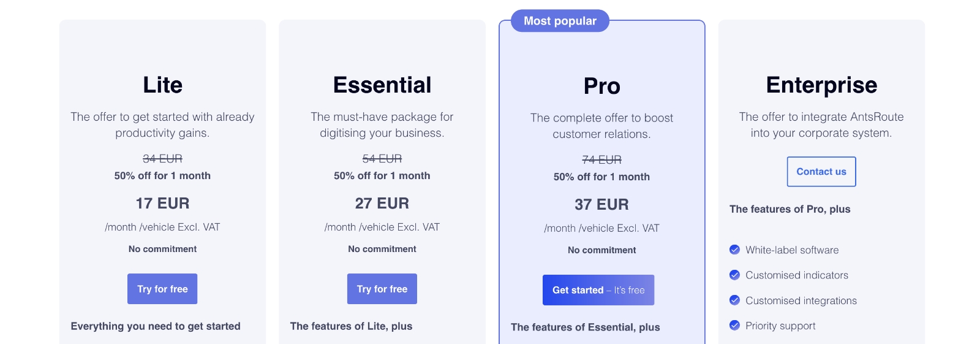Image resolution: width=980 pixels, height=344 pixels.
Task: Select the Enterprise plan heading
Action: (x=821, y=85)
